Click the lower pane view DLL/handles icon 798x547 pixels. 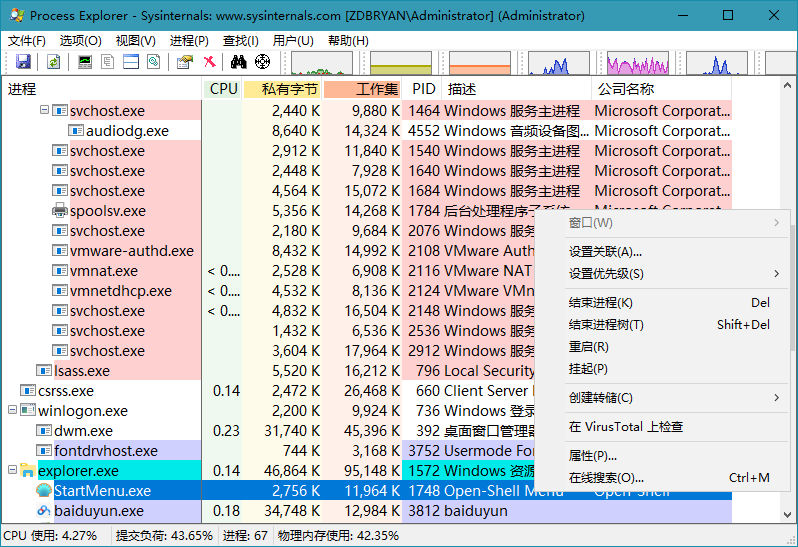(154, 62)
